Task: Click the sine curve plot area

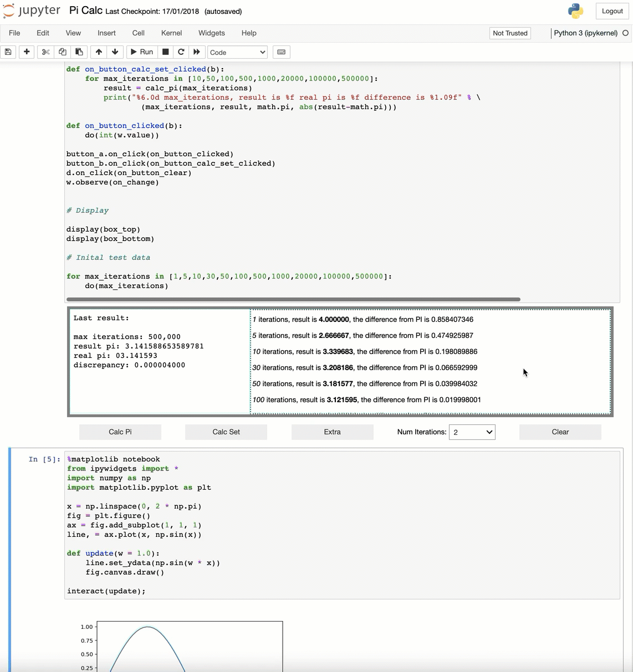Action: (x=190, y=646)
